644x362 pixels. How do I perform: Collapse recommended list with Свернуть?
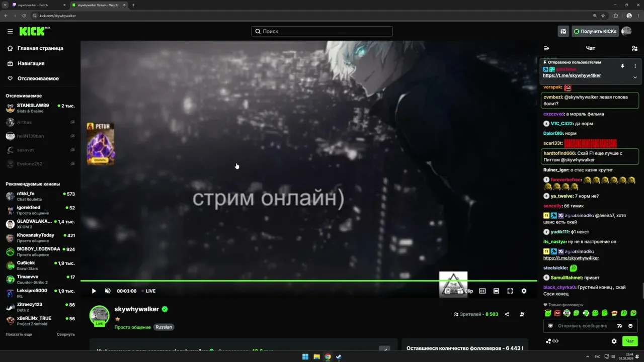65,334
